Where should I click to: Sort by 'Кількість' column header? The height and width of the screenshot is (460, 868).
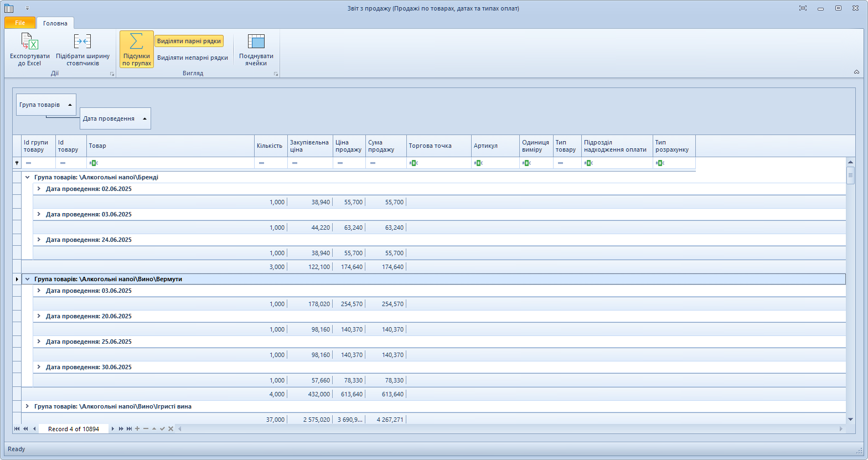(x=271, y=146)
